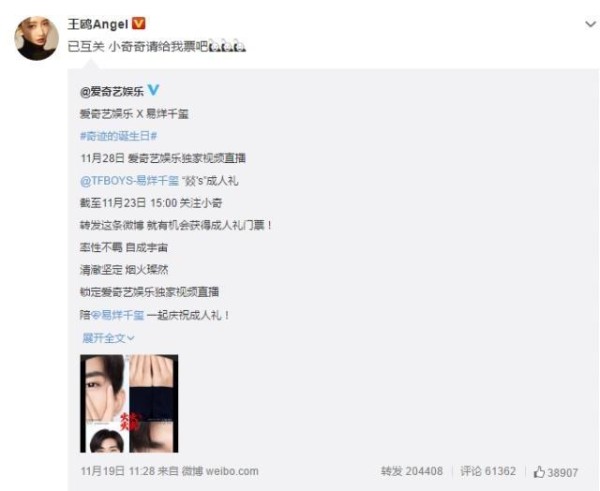The height and width of the screenshot is (491, 600).
Task: Open the 王鸥Angel username link
Action: (98, 24)
